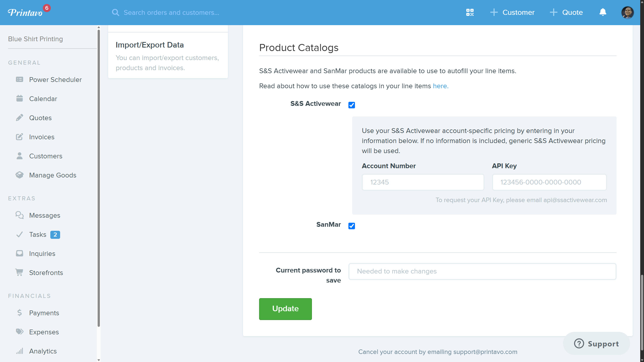Open the user profile avatar menu
The width and height of the screenshot is (644, 362).
point(627,13)
